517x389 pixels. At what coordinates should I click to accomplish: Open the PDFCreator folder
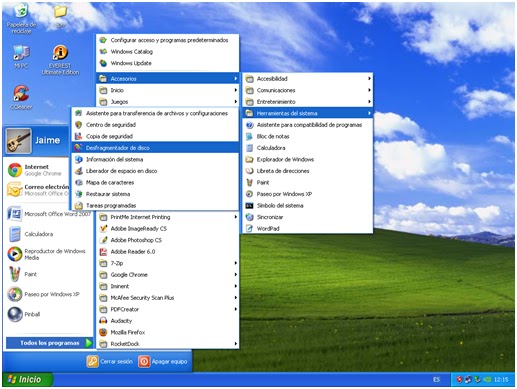coord(167,309)
